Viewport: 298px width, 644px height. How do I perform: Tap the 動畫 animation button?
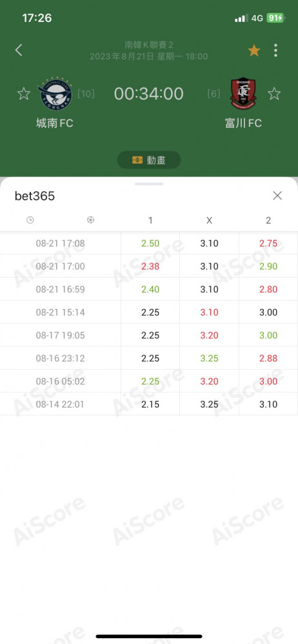click(149, 160)
